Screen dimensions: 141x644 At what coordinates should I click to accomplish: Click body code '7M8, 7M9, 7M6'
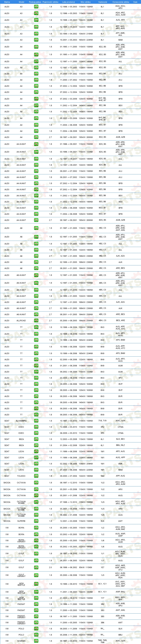102,641
